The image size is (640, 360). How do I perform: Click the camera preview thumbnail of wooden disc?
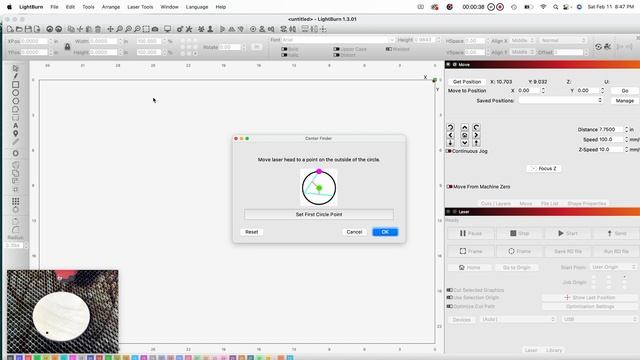coord(62,311)
